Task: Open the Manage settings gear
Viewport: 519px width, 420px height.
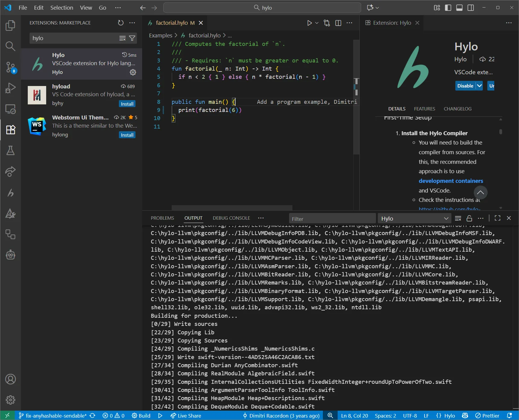Action: pos(11,400)
